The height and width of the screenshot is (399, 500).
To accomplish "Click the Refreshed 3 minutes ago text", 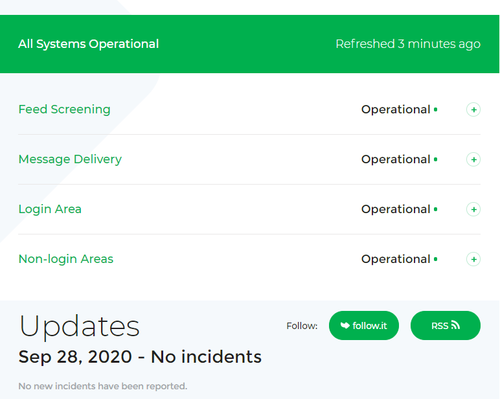I will (408, 44).
